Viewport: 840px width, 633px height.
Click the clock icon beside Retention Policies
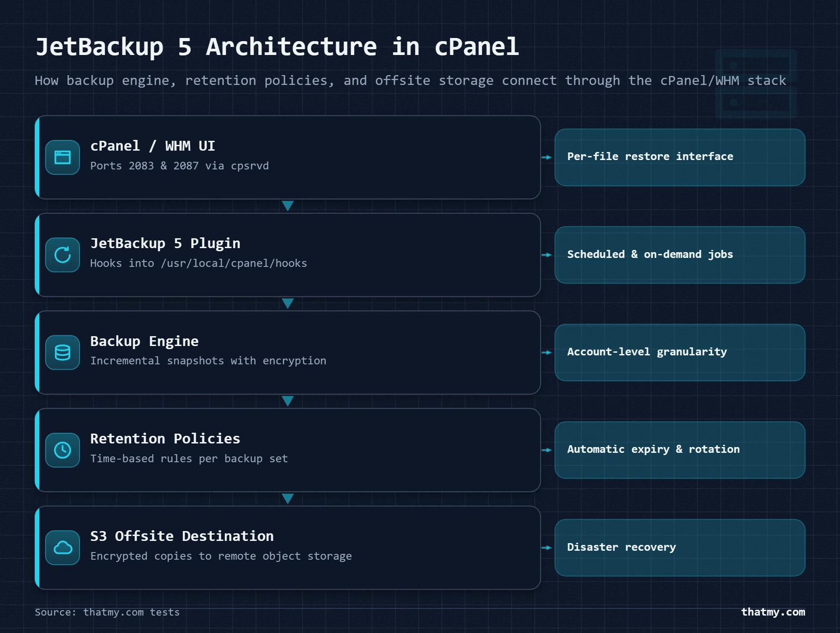(63, 450)
